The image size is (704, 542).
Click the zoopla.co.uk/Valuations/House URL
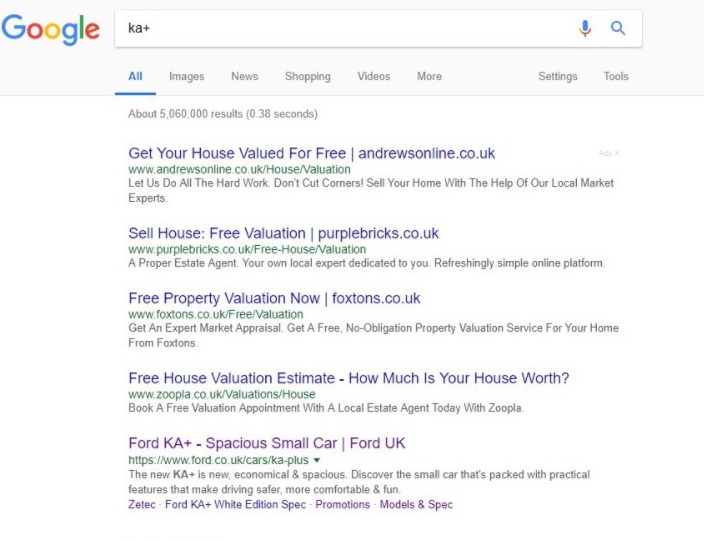(x=222, y=394)
